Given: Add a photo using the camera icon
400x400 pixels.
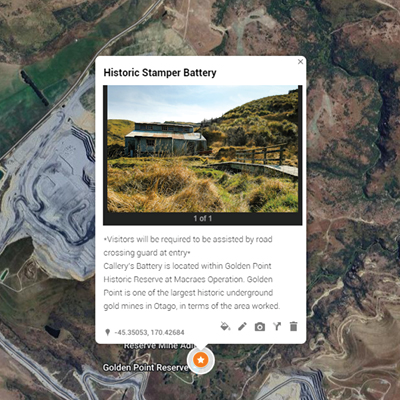Looking at the screenshot, I should (260, 327).
